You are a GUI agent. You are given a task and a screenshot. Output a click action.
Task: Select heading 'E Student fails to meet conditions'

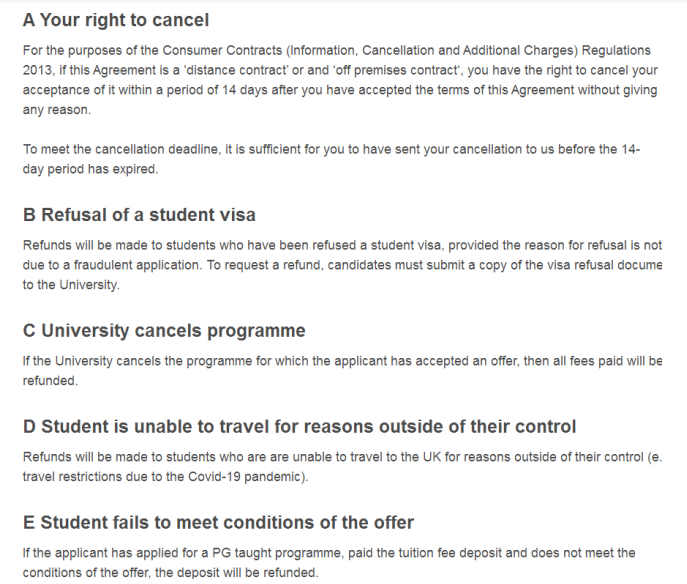tap(218, 522)
